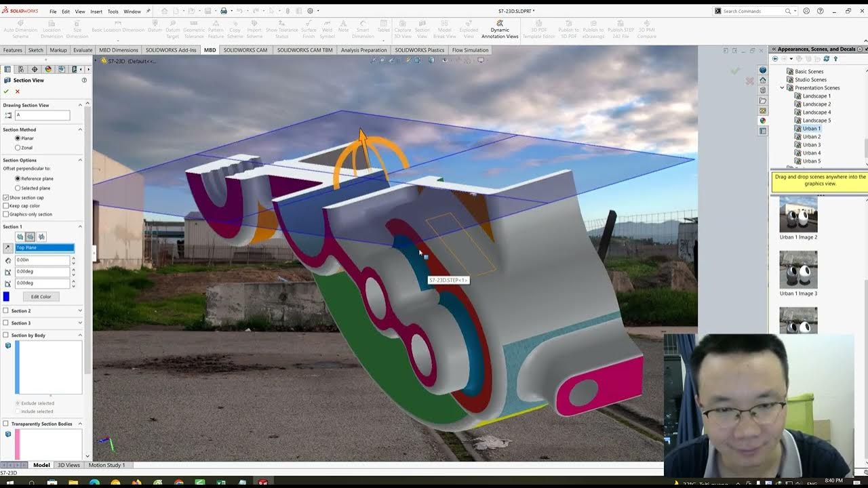Collapse the Presentation Scenes tree node
Viewport: 868px width, 488px height.
(x=782, y=87)
